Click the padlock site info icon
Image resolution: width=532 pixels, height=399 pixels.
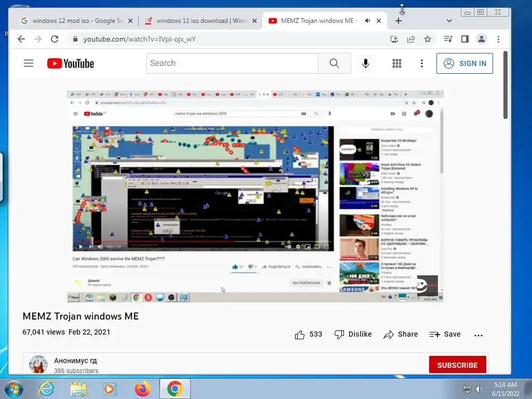point(75,39)
